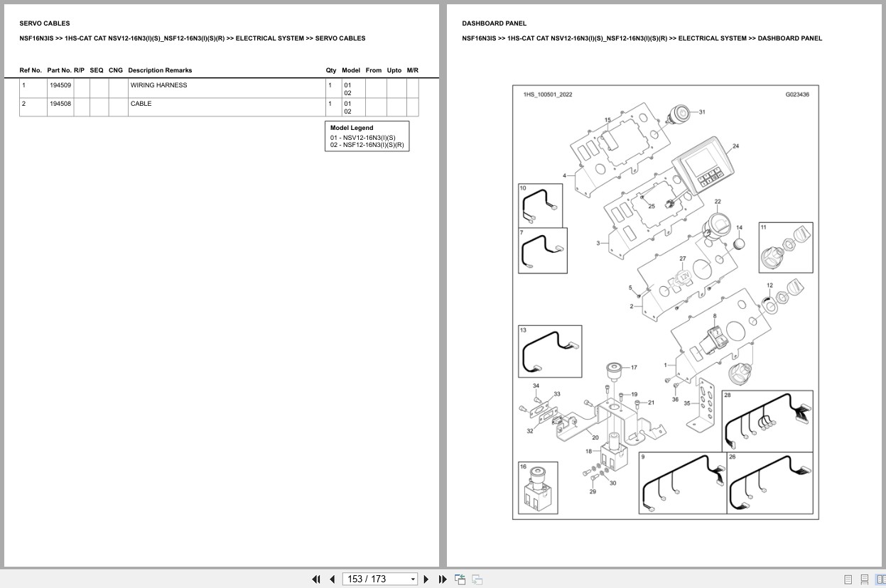Click wiring harness inset labeled 28

point(767,420)
